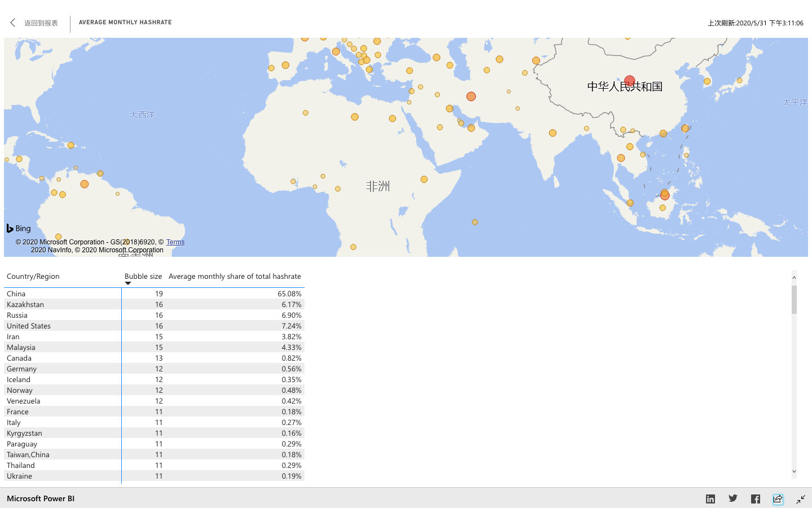
Task: Select the Venezuela table row
Action: 154,401
